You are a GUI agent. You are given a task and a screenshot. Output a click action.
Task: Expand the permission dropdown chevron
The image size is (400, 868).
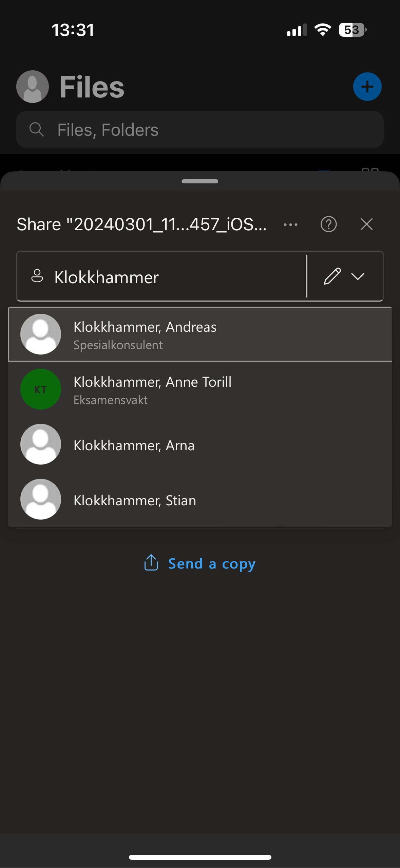358,276
